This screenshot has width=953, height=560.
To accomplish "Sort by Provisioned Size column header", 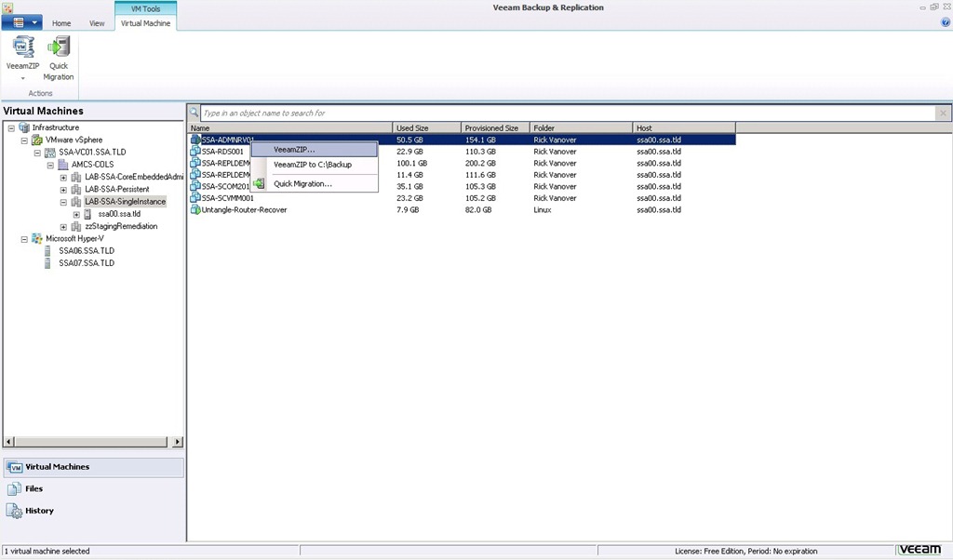I will pos(495,128).
